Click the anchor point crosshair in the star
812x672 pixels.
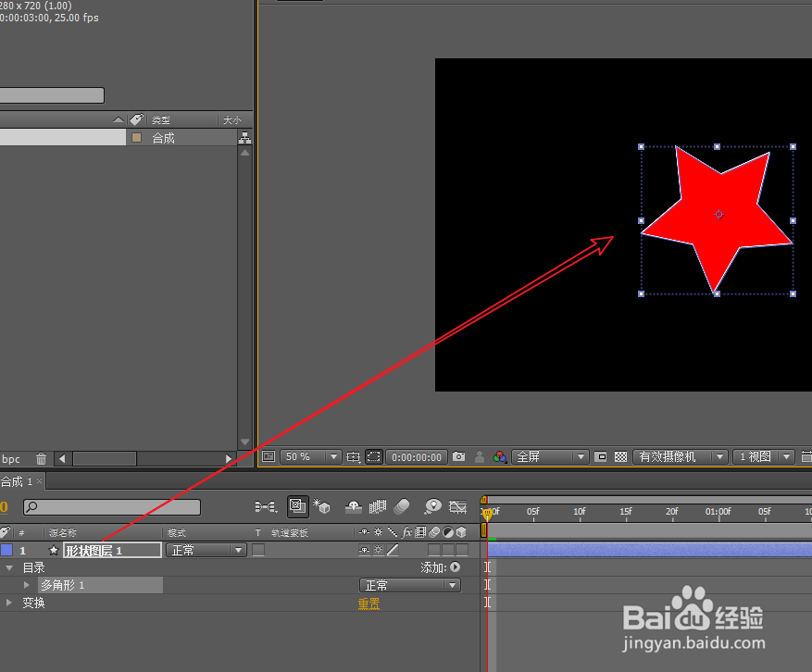click(x=718, y=215)
